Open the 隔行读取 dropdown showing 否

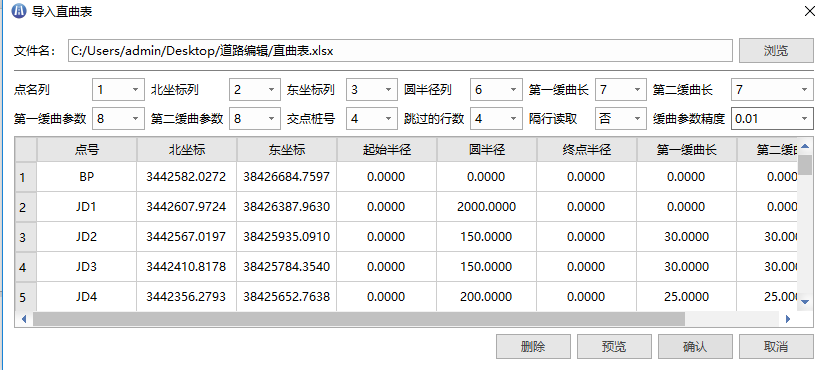(x=621, y=119)
